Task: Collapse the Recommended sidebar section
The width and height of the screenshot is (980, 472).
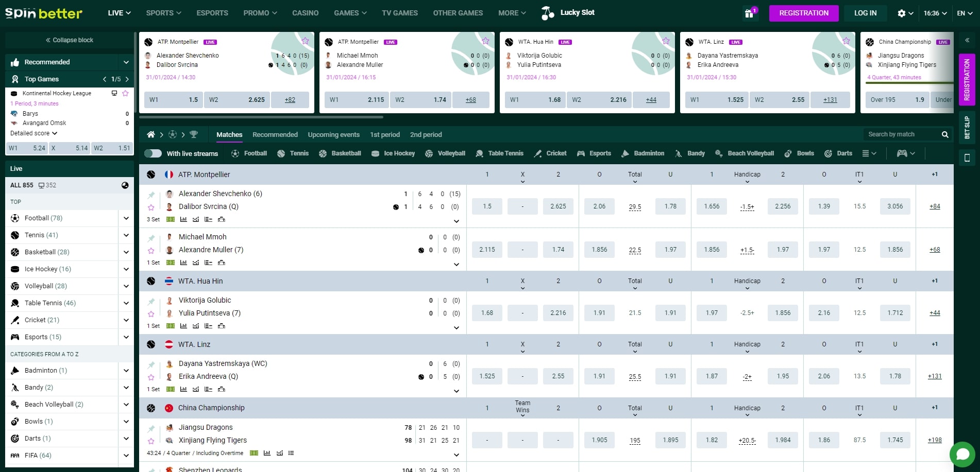Action: 126,62
